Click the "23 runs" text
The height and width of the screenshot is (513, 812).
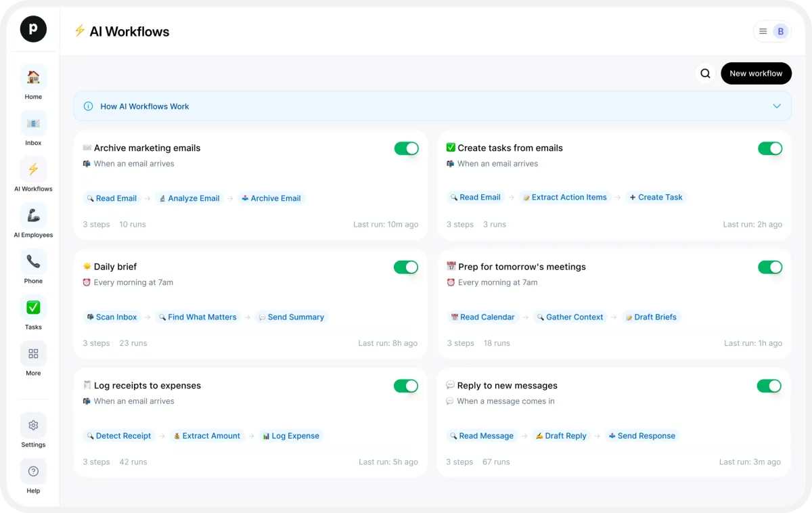[133, 343]
